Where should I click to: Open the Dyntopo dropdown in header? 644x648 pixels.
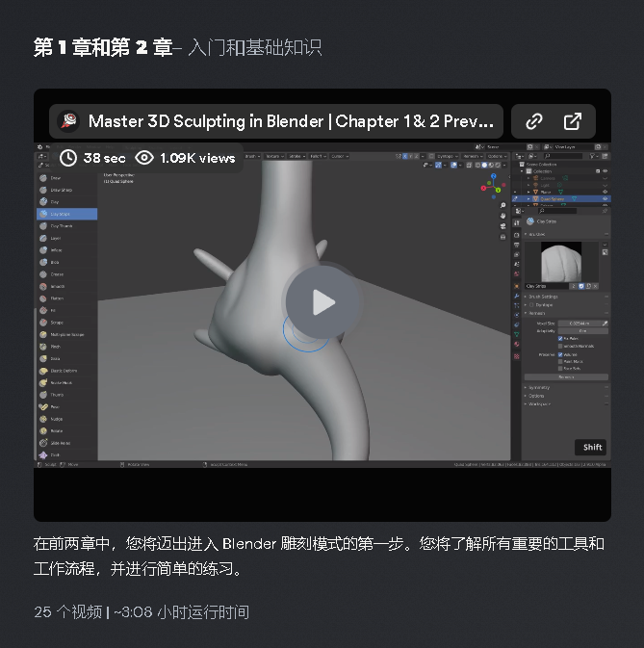coord(448,156)
